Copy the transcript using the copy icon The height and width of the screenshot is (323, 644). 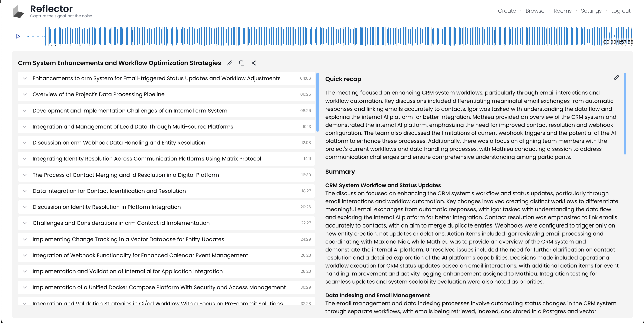pos(242,63)
